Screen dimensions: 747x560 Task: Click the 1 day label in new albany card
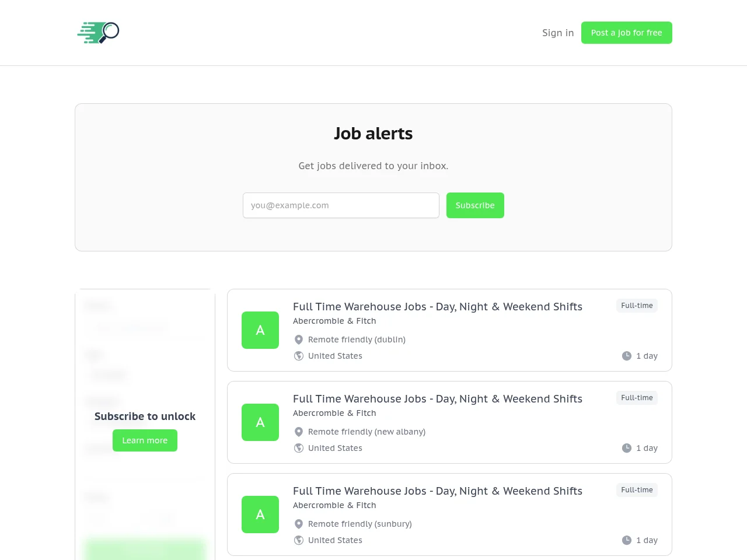tap(647, 448)
